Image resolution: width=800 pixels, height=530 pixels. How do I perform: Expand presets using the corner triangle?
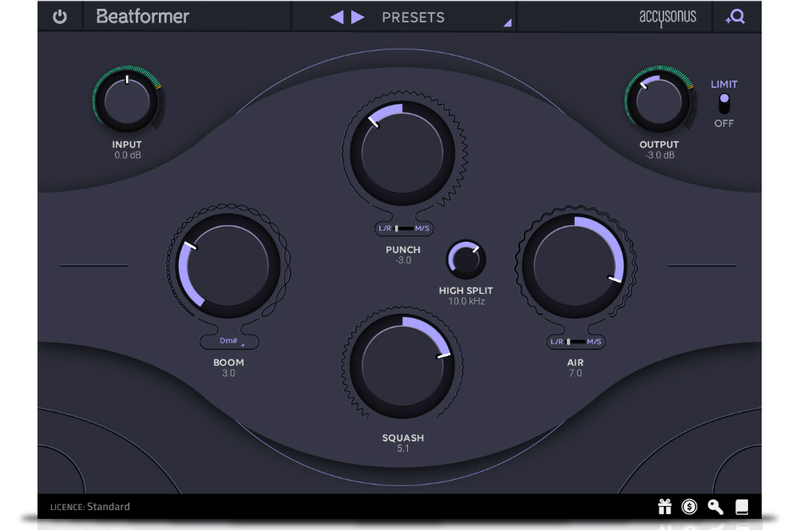tap(507, 22)
